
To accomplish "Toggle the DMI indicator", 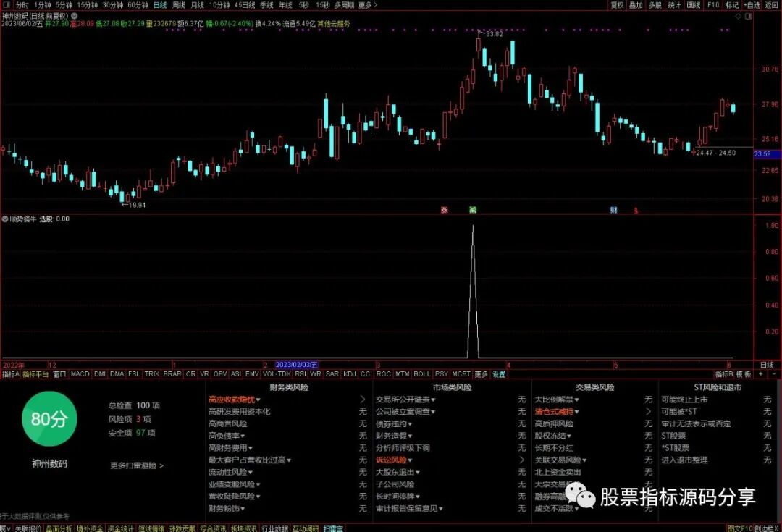I will click(100, 374).
